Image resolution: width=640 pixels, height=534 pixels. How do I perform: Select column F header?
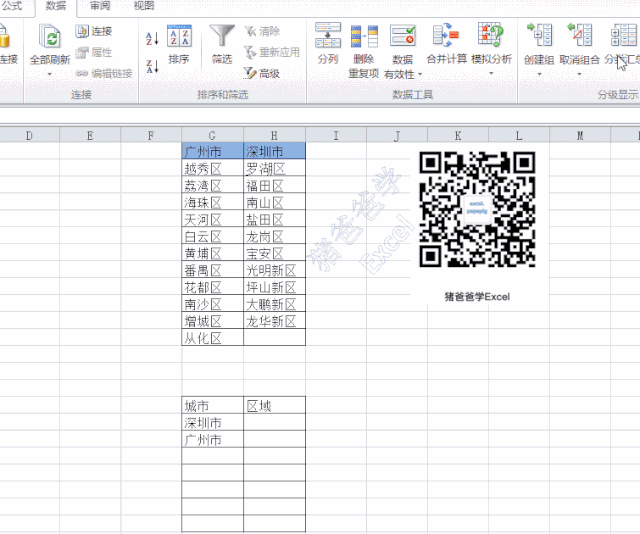(151, 136)
